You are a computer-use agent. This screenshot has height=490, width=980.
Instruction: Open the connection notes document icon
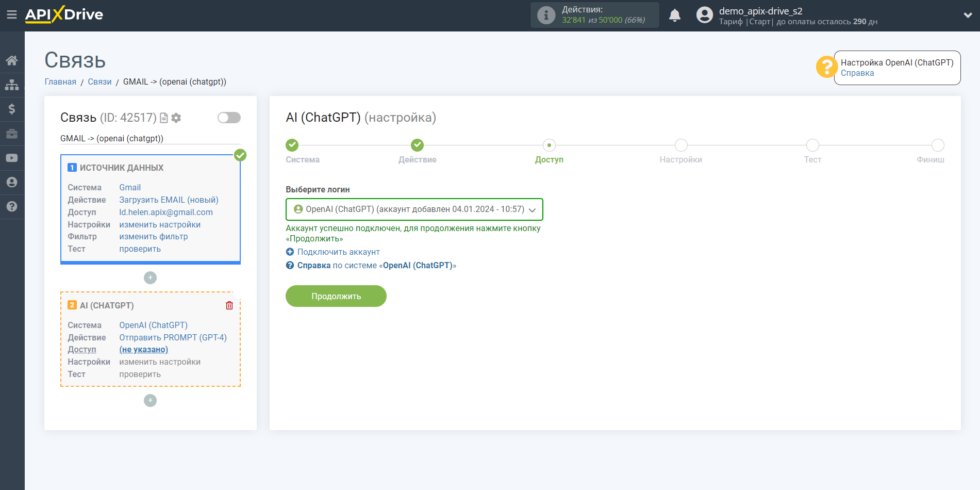(x=164, y=118)
